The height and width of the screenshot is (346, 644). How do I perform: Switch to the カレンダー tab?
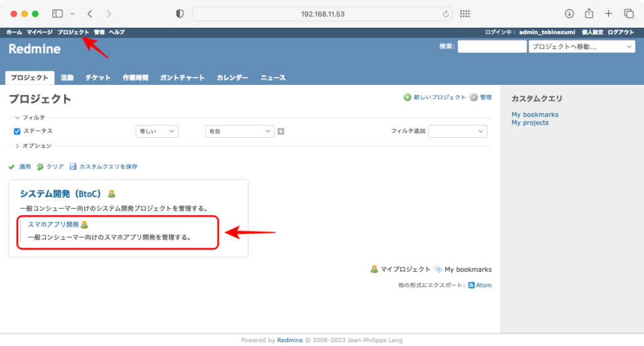(232, 77)
